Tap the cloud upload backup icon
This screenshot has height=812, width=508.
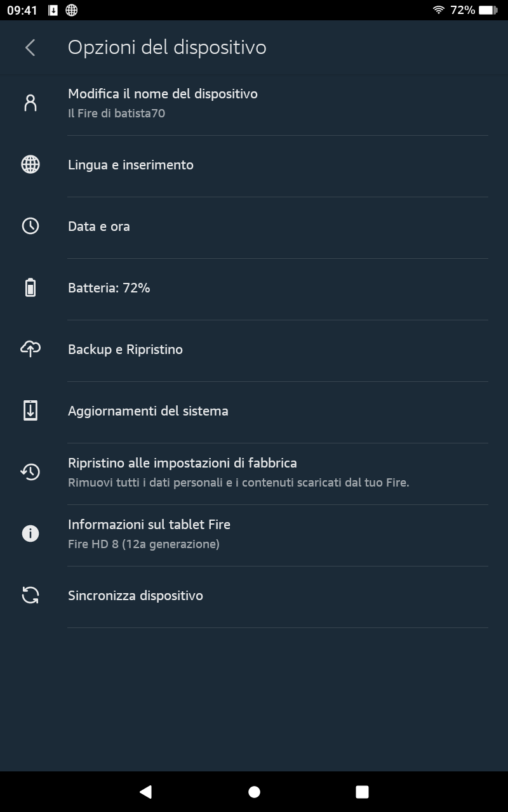[x=30, y=349]
